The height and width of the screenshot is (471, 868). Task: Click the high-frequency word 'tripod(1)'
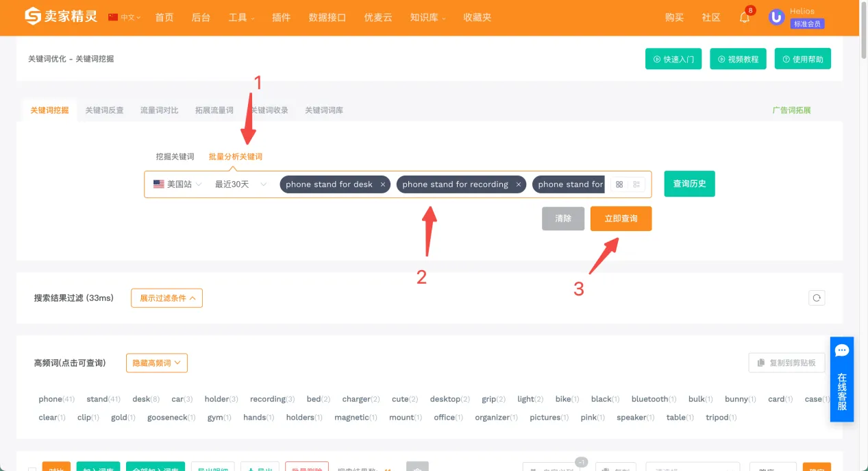point(721,418)
